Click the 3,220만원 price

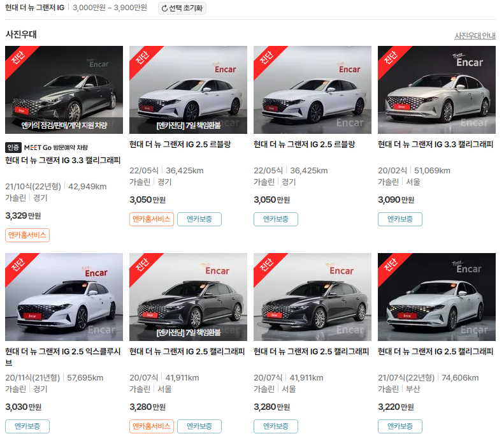pos(396,407)
